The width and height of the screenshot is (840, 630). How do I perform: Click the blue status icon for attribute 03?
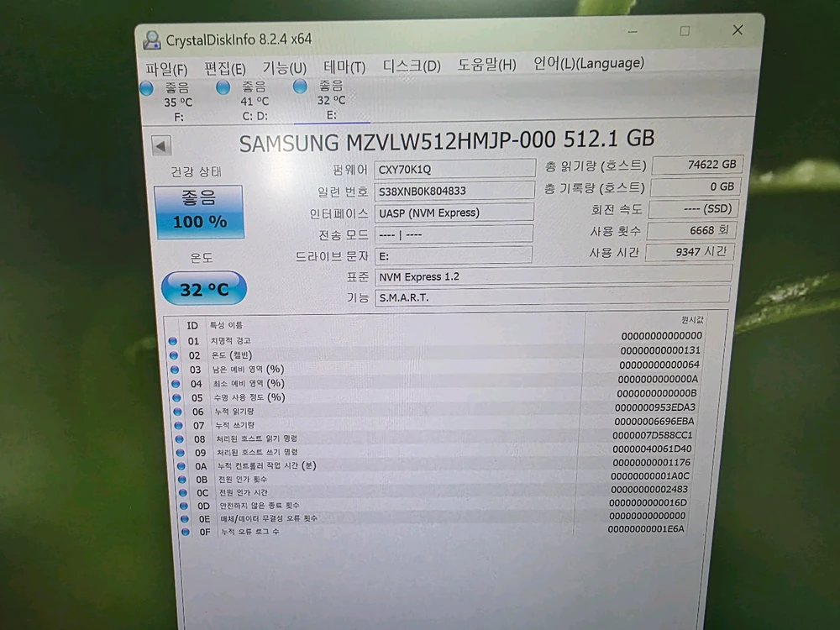175,369
